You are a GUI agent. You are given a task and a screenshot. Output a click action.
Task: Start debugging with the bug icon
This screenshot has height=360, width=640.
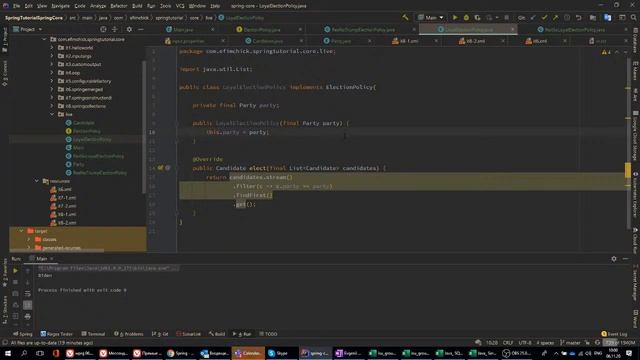click(466, 18)
